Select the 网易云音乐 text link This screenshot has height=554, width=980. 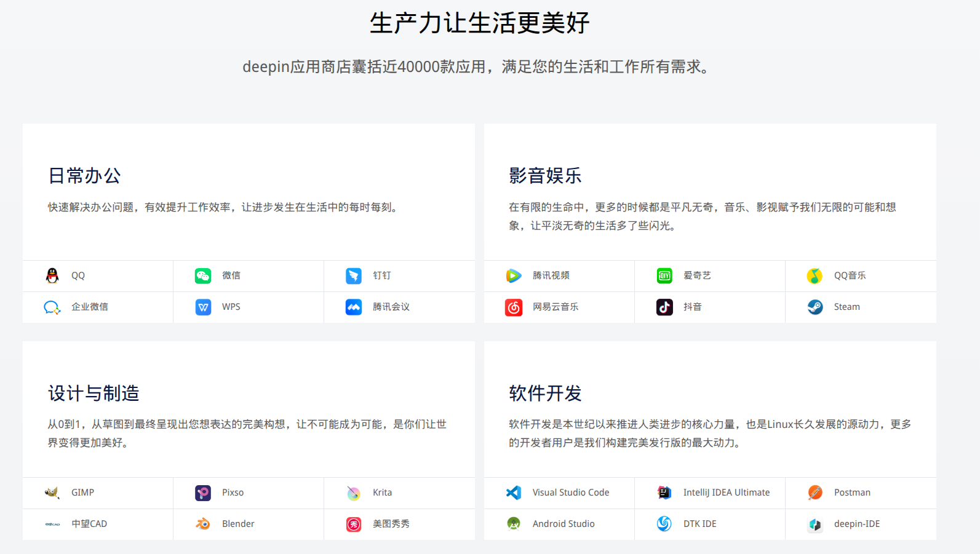point(556,307)
